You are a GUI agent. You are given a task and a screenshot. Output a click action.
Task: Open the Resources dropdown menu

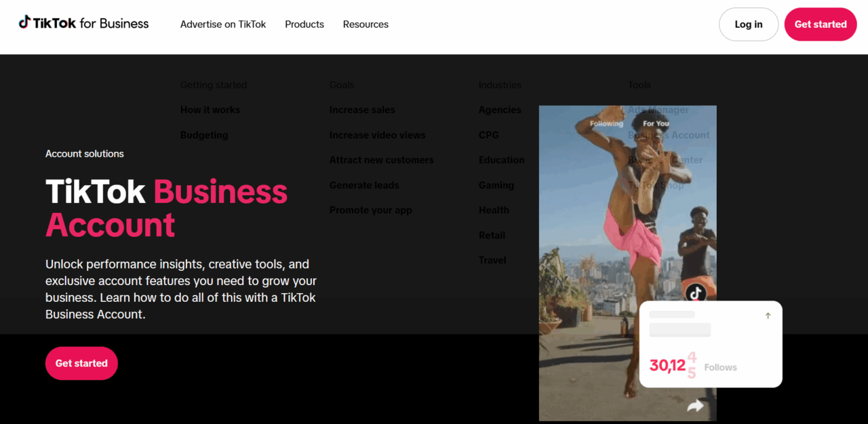(x=365, y=24)
